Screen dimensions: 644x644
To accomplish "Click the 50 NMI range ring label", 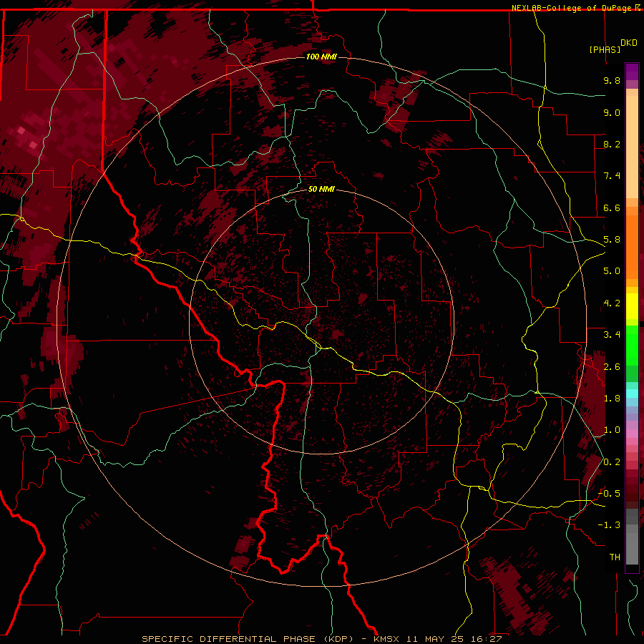I will click(321, 190).
